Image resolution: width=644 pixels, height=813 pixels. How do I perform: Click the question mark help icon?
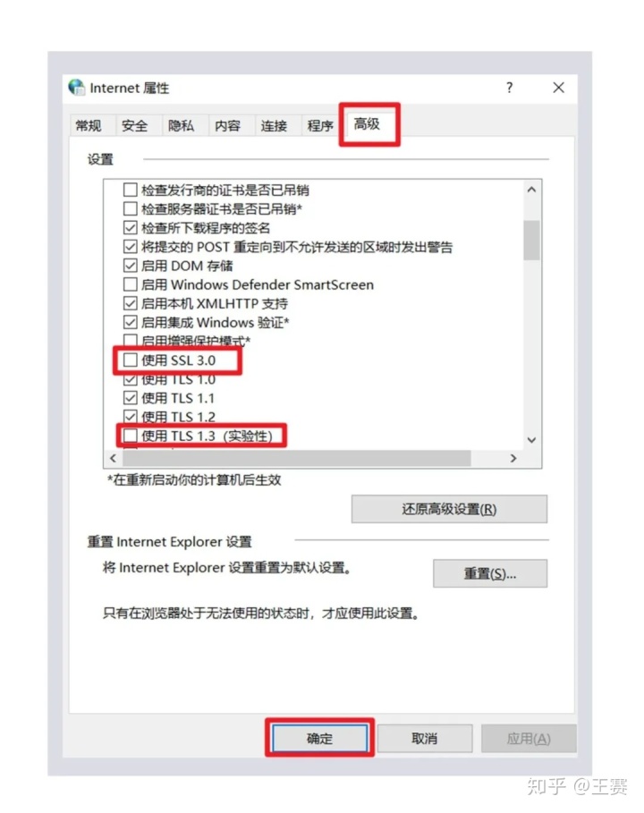(509, 87)
